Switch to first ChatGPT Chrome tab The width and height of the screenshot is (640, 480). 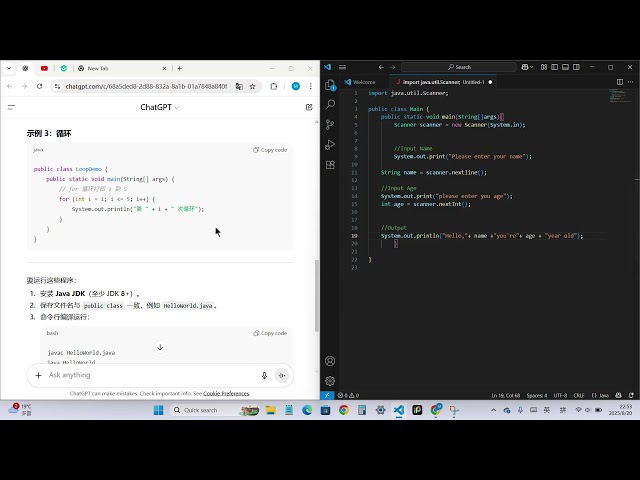point(25,68)
